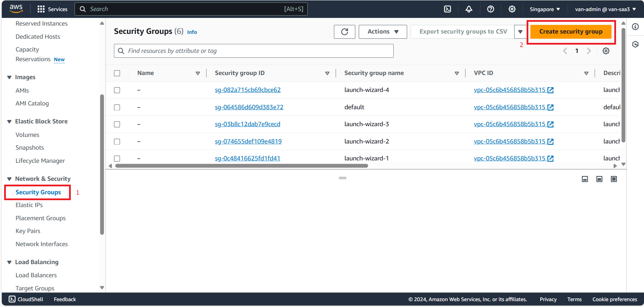This screenshot has width=644, height=307.
Task: Open Network Interfaces in the sidebar
Action: tap(42, 244)
